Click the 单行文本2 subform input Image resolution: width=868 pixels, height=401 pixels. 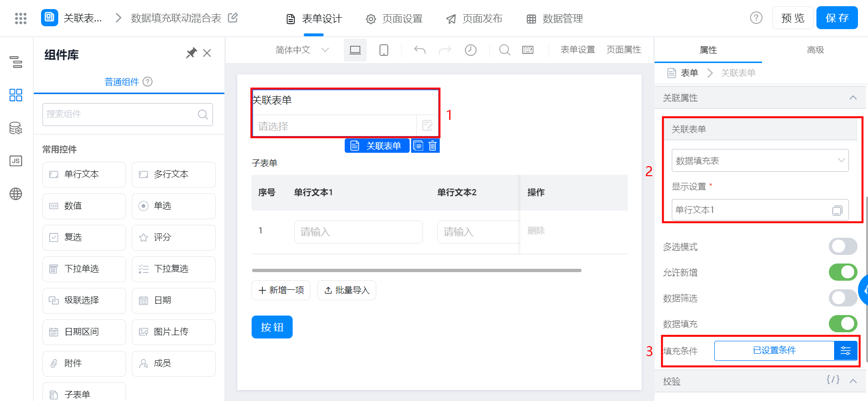[x=478, y=232]
